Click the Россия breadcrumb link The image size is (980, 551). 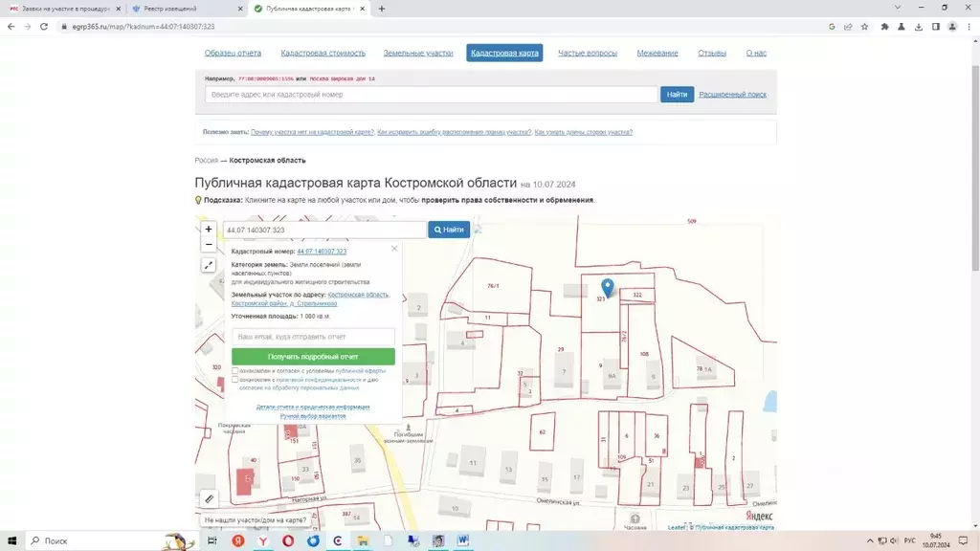(207, 161)
